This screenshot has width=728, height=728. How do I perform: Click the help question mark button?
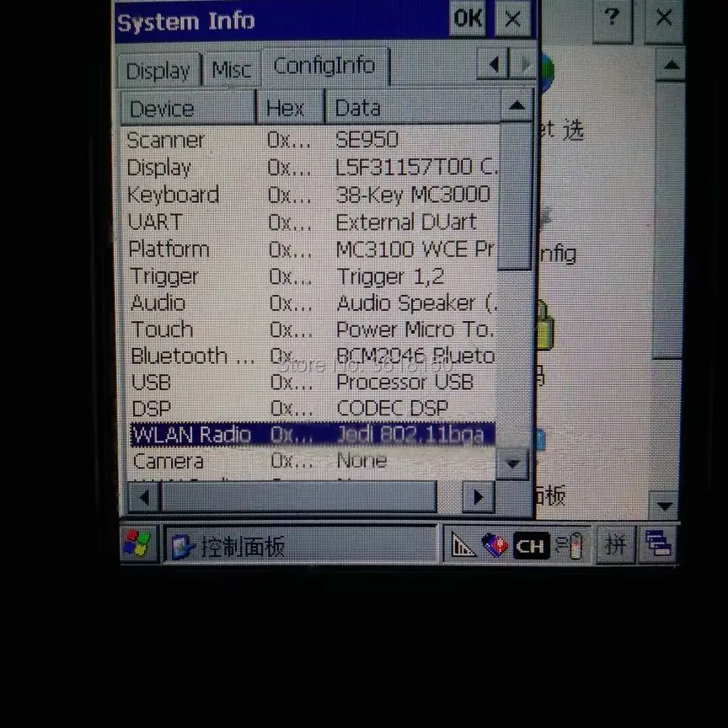pos(613,19)
